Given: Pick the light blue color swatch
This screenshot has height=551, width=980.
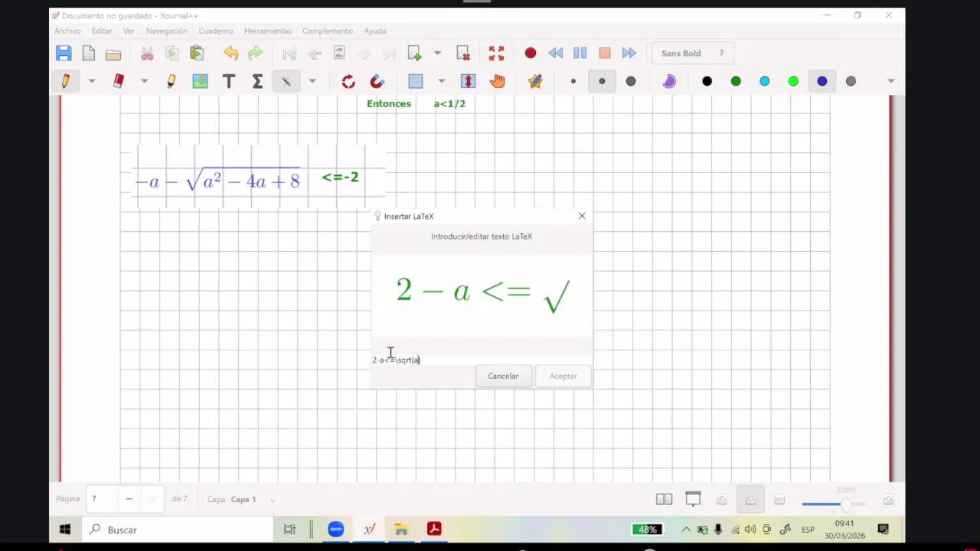Looking at the screenshot, I should tap(765, 81).
